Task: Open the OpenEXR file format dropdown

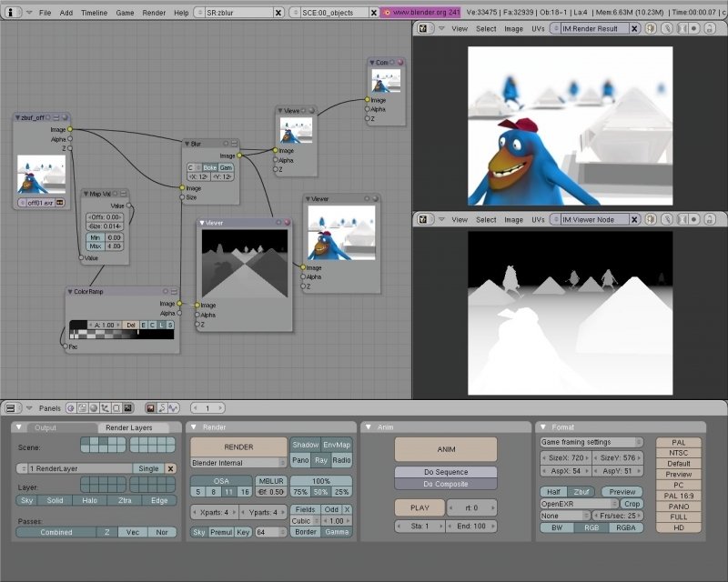Action: click(580, 504)
